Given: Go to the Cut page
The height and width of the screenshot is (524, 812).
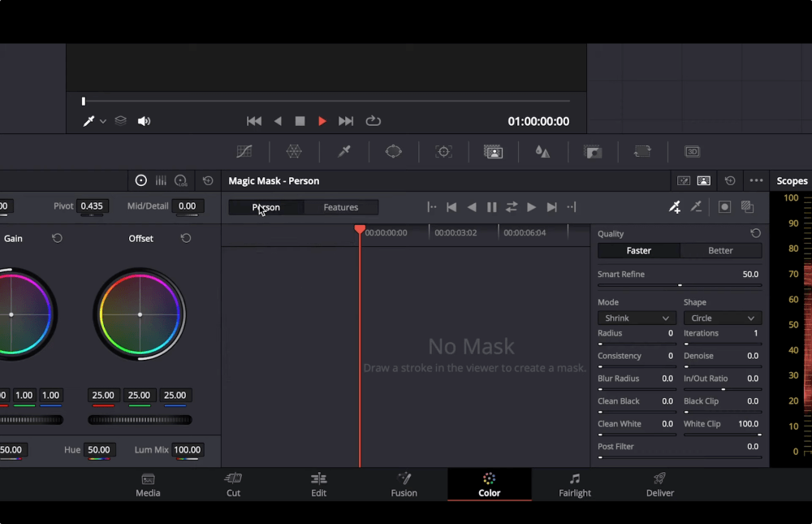Looking at the screenshot, I should point(234,485).
